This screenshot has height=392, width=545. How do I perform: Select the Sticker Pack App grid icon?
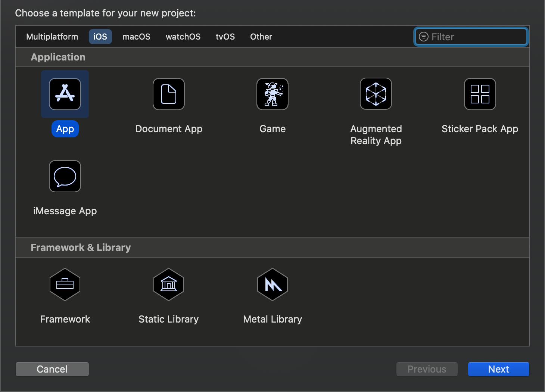(480, 94)
